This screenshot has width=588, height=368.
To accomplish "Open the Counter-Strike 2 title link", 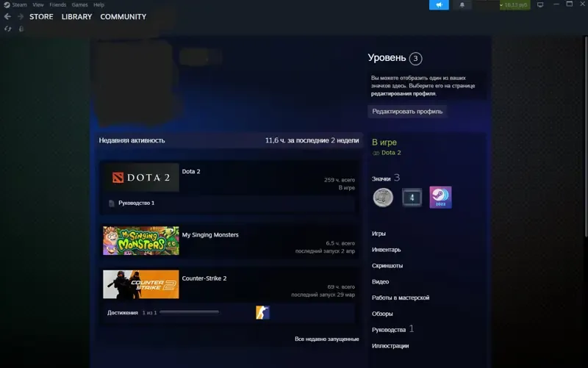I will (x=204, y=278).
